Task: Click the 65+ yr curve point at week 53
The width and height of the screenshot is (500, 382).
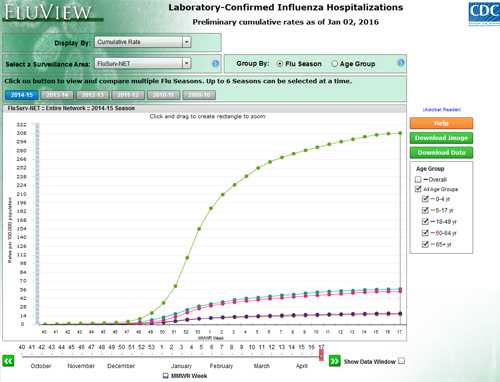Action: tap(199, 229)
